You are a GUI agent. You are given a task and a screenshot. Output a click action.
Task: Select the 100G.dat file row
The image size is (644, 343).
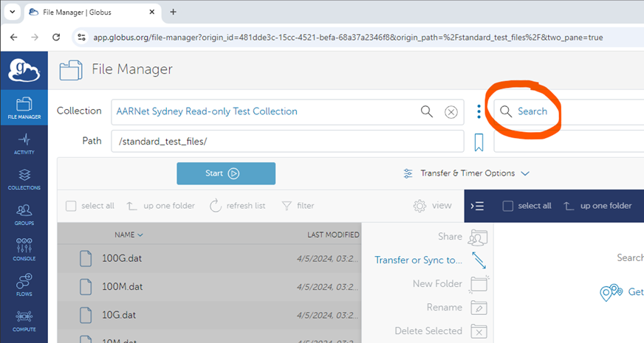tap(210, 258)
